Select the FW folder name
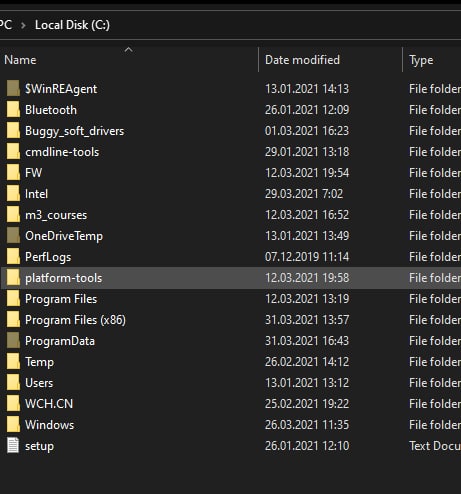 (x=34, y=173)
